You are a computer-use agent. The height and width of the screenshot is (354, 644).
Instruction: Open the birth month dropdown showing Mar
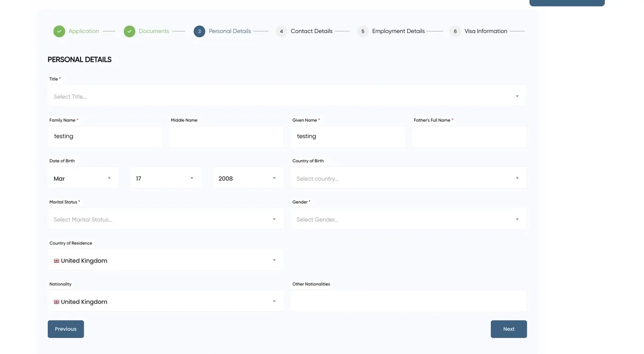(x=83, y=178)
